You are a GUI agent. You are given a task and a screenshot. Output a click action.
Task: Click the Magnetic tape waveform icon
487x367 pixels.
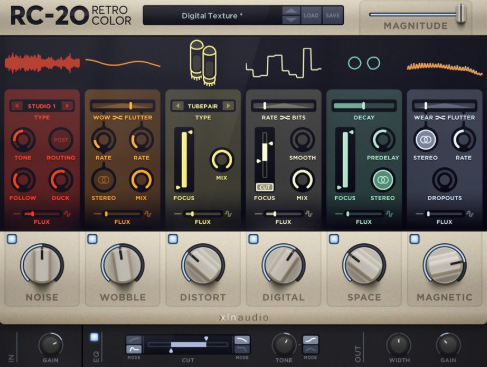[x=444, y=68]
